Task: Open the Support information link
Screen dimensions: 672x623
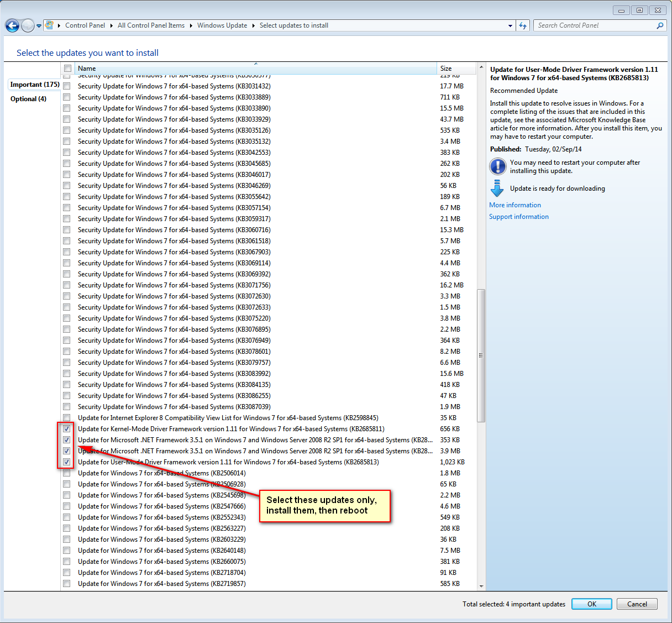Action: (x=519, y=217)
